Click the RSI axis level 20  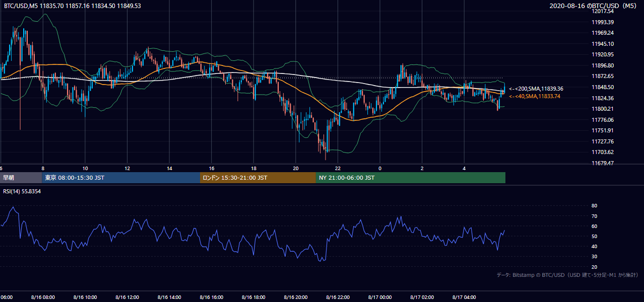tap(594, 267)
